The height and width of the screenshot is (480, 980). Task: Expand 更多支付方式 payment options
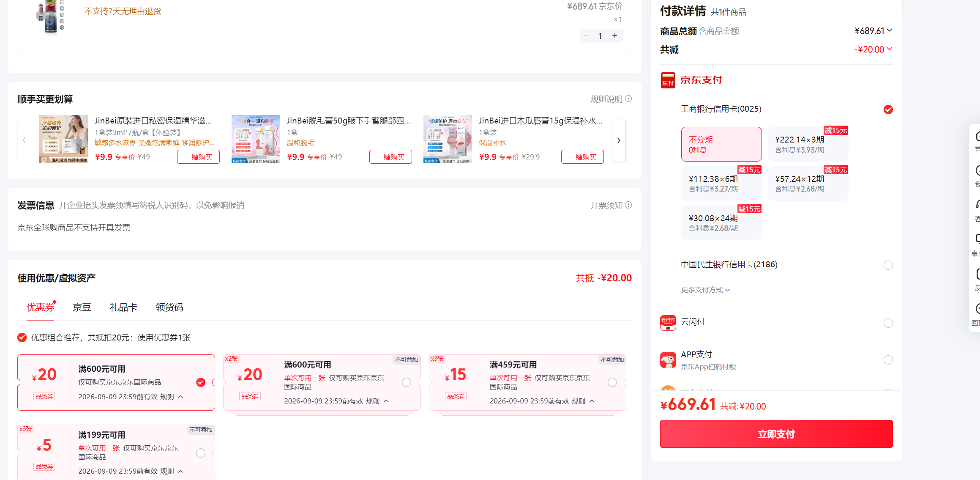(x=705, y=290)
